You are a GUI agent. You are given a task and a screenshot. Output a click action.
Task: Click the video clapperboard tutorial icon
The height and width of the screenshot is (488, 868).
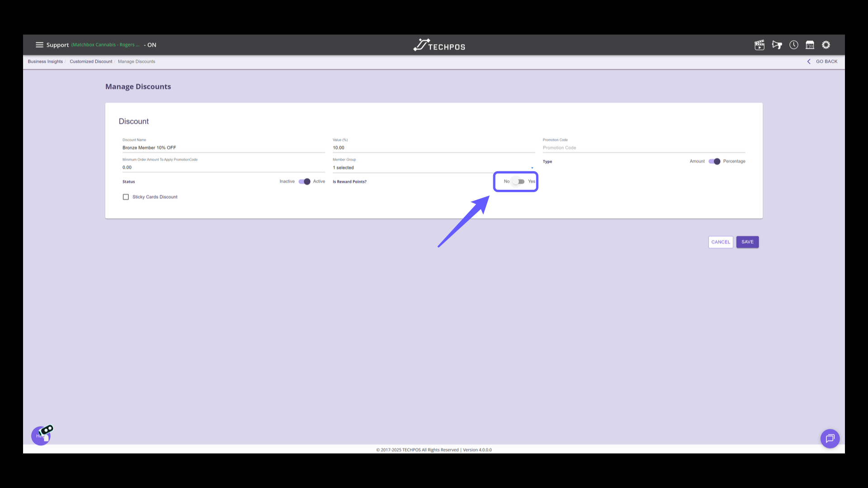tap(759, 45)
